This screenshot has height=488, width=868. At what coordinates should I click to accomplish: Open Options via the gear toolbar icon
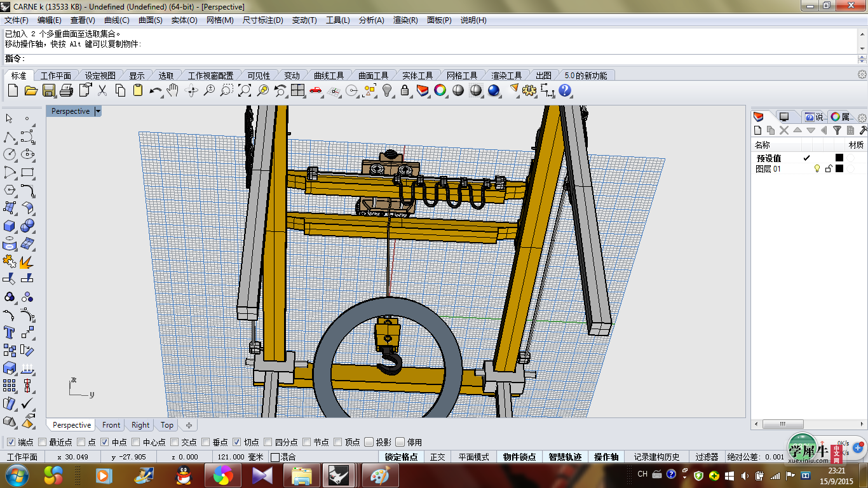pos(529,91)
